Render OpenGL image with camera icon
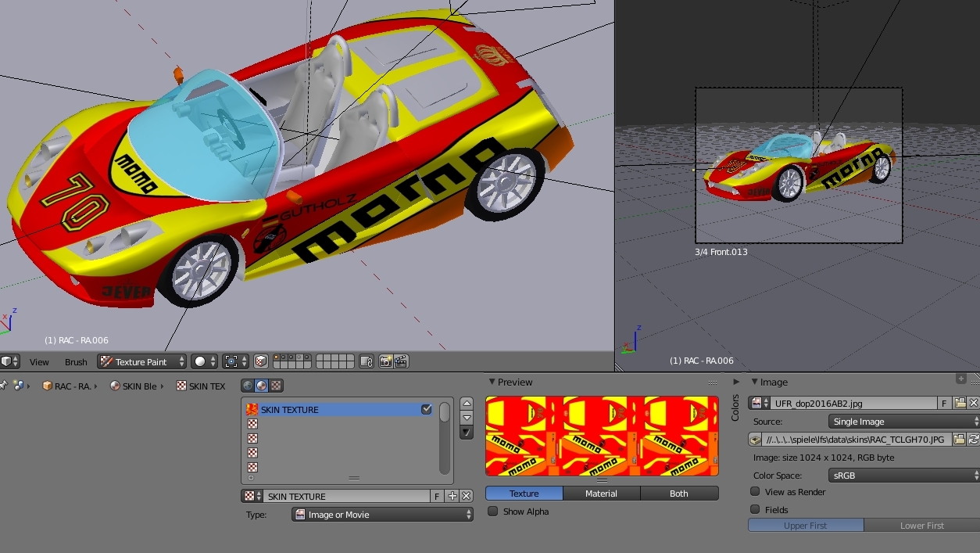980x553 pixels. tap(385, 361)
